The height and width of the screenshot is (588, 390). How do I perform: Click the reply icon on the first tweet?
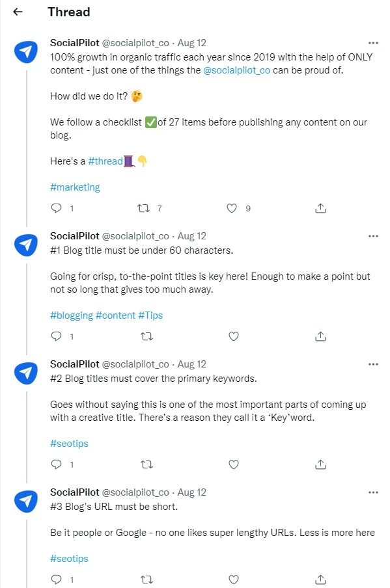coord(56,208)
